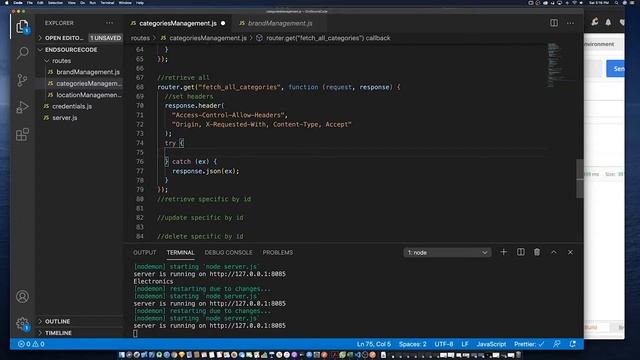Click the Finder icon in the Dock
The image size is (640, 360).
pos(122,355)
